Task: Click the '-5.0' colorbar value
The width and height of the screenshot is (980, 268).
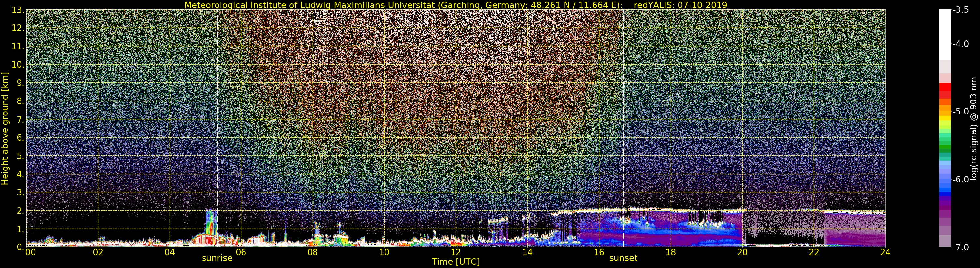Action: pos(960,111)
